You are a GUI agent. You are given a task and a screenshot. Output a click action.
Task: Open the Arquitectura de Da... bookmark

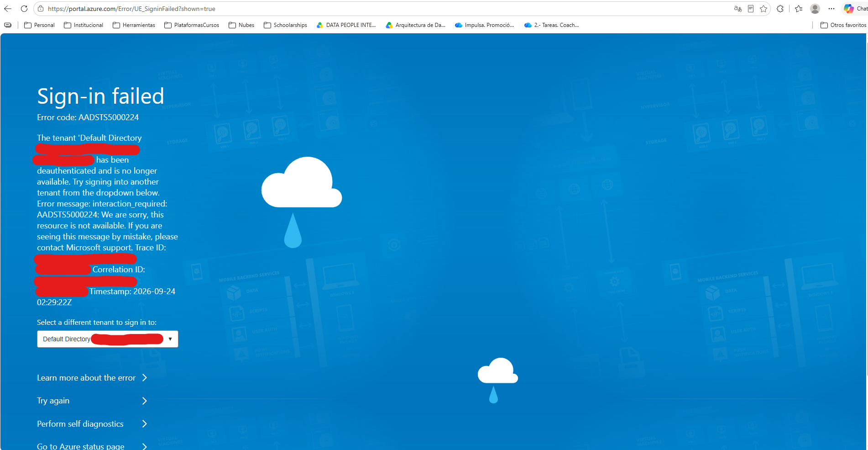pos(415,25)
